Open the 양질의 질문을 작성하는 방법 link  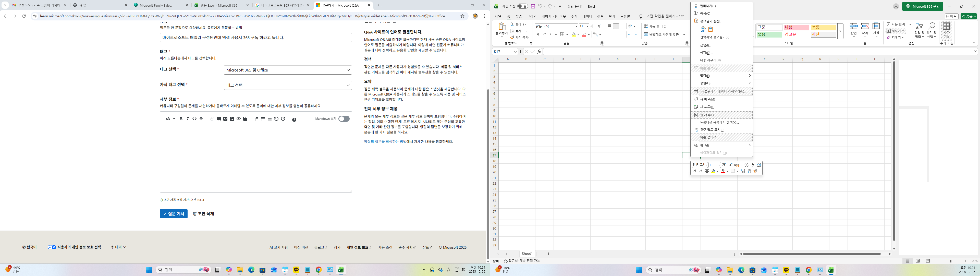pos(385,142)
